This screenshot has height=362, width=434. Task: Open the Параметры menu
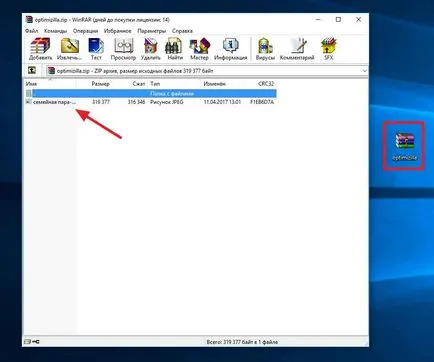point(152,31)
